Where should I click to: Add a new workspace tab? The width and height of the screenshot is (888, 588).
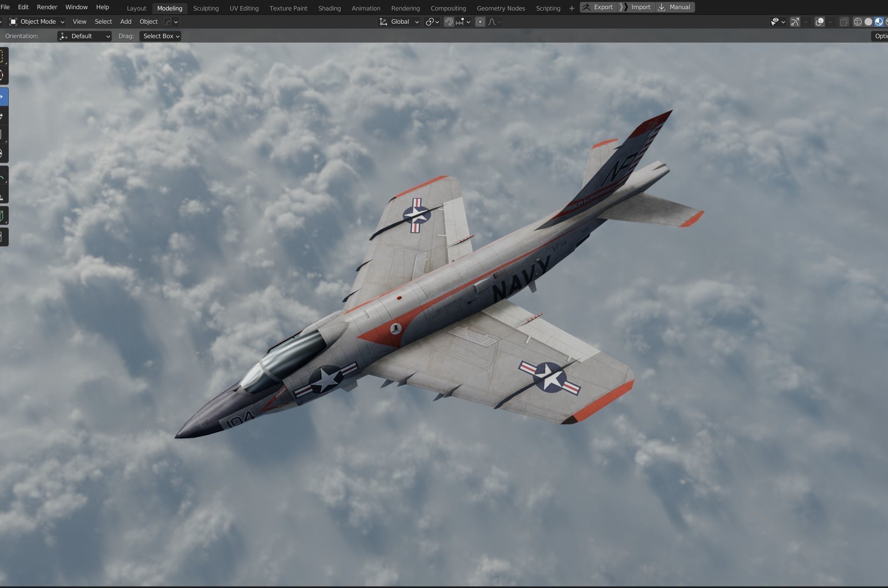[x=571, y=8]
